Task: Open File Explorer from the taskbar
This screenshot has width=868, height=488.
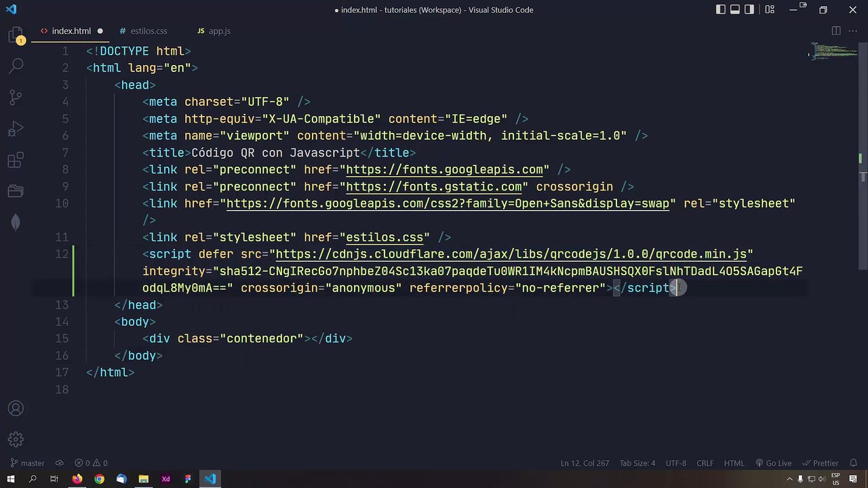Action: pyautogui.click(x=144, y=479)
